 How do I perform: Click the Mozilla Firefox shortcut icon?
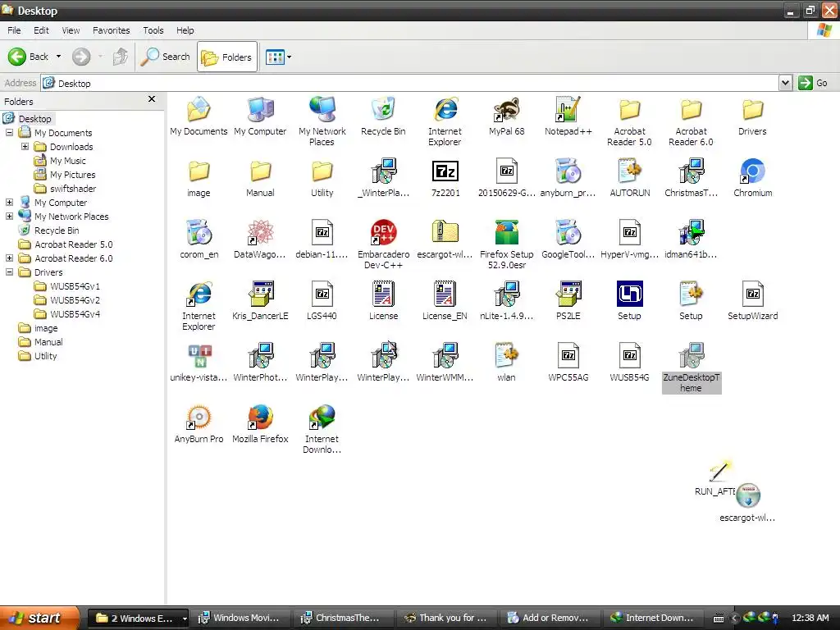pyautogui.click(x=260, y=418)
